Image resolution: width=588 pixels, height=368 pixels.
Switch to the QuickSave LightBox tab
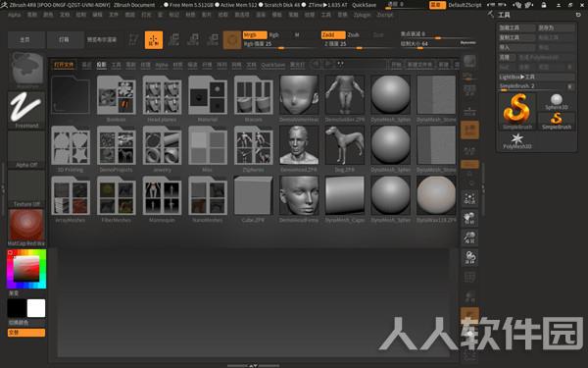point(273,65)
